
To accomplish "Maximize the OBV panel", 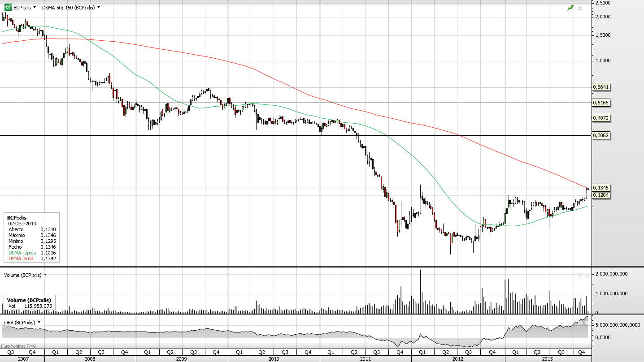I will [580, 322].
